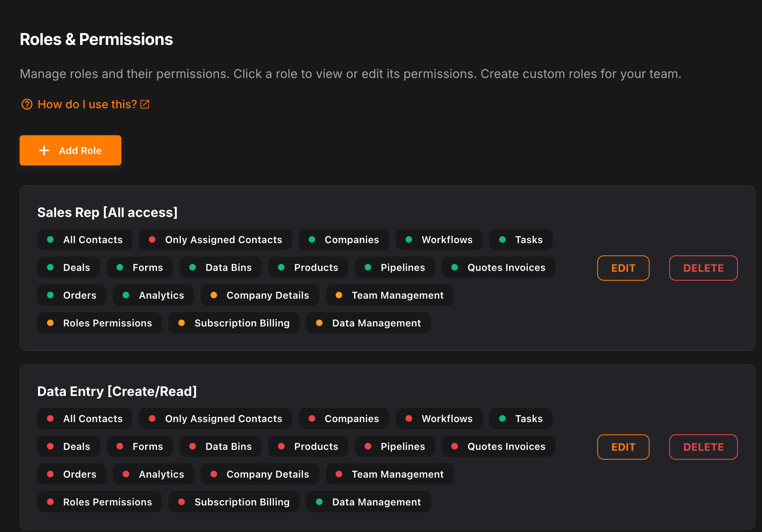Click the plus icon inside Add Role button
The width and height of the screenshot is (762, 532).
[x=44, y=150]
